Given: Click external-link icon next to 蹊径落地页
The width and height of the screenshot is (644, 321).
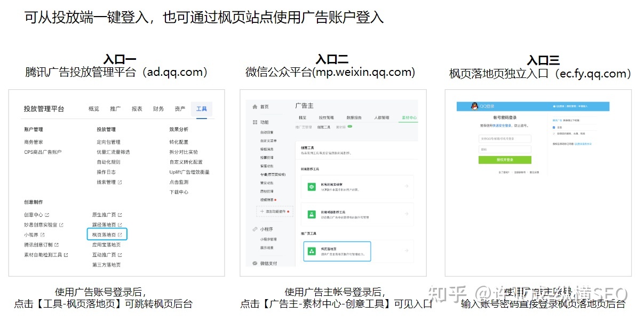Looking at the screenshot, I should click(120, 225).
